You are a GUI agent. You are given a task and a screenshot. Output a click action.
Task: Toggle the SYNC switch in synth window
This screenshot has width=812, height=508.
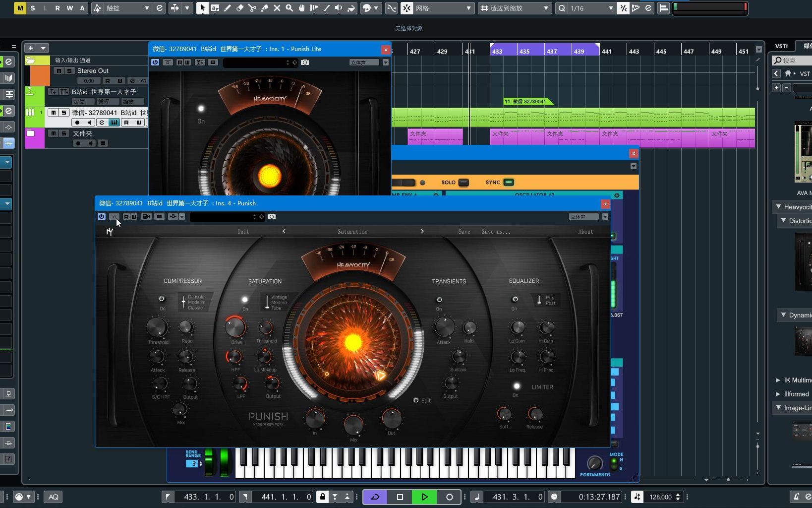509,183
